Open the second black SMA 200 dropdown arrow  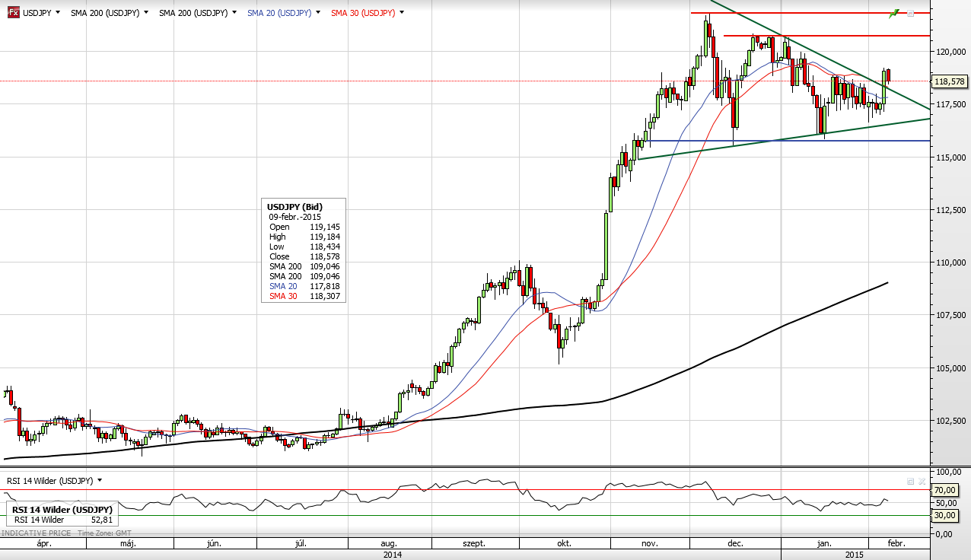(x=234, y=13)
